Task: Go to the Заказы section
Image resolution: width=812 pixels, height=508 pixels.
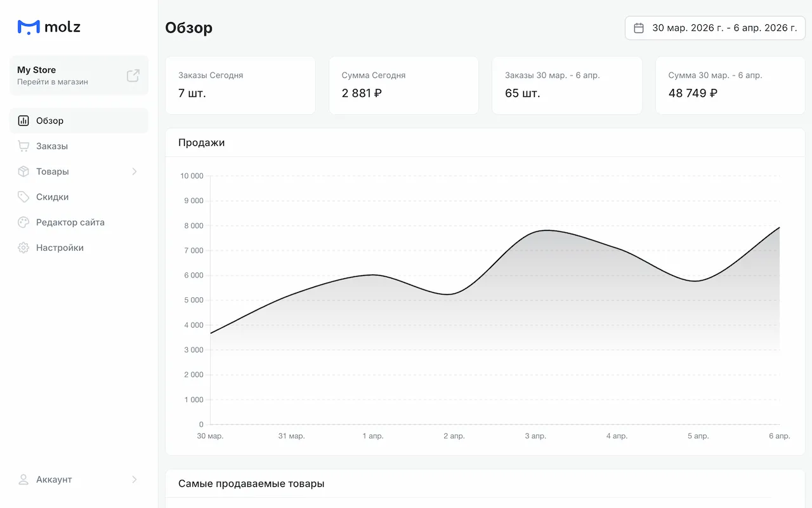Action: click(52, 146)
